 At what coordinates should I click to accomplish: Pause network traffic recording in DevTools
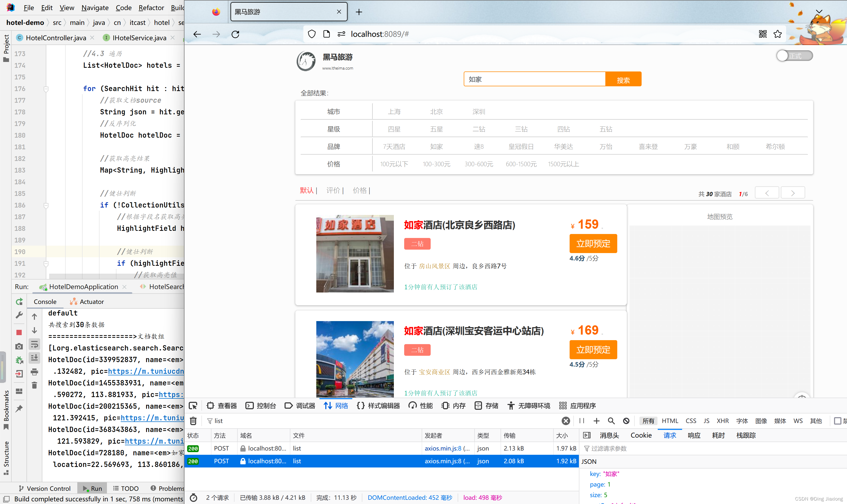point(582,421)
